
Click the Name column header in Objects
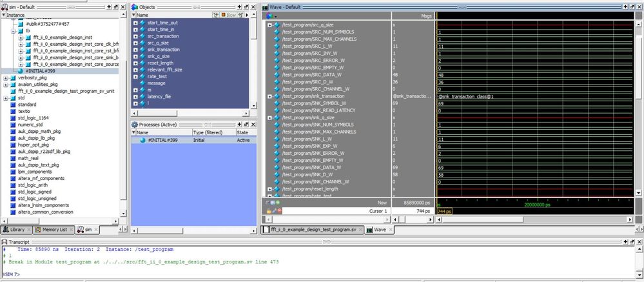[143, 14]
